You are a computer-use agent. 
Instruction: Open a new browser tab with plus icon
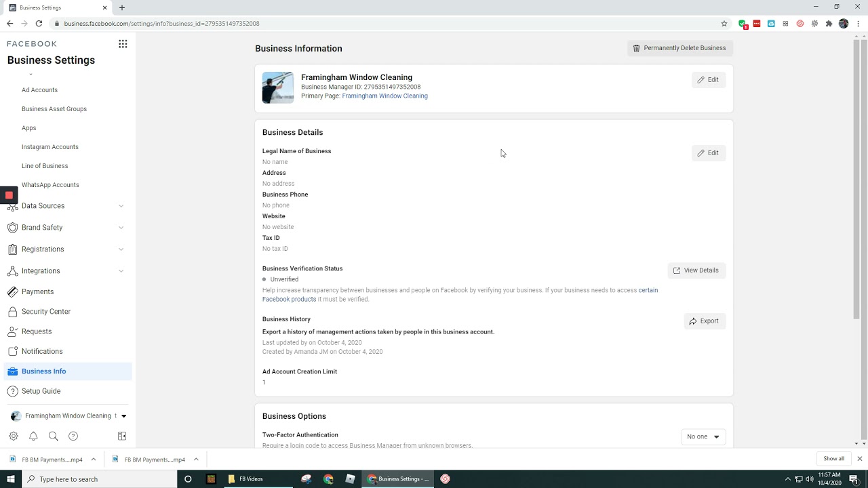coord(122,7)
